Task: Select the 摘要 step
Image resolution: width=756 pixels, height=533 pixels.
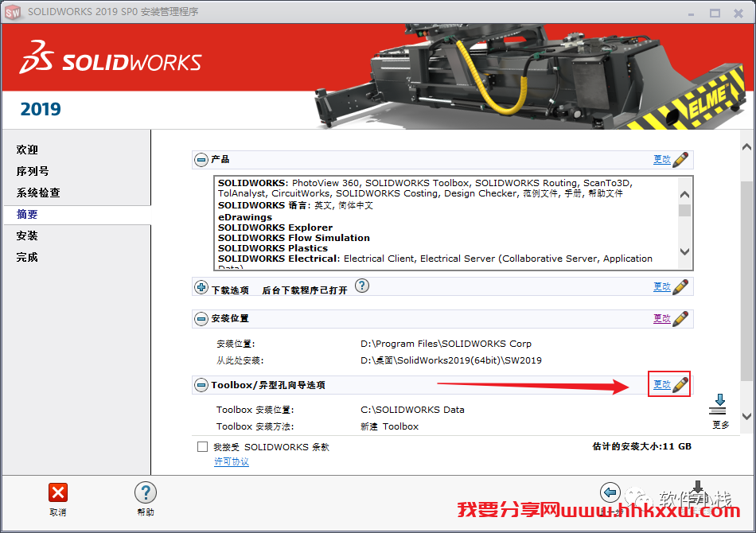Action: click(27, 215)
